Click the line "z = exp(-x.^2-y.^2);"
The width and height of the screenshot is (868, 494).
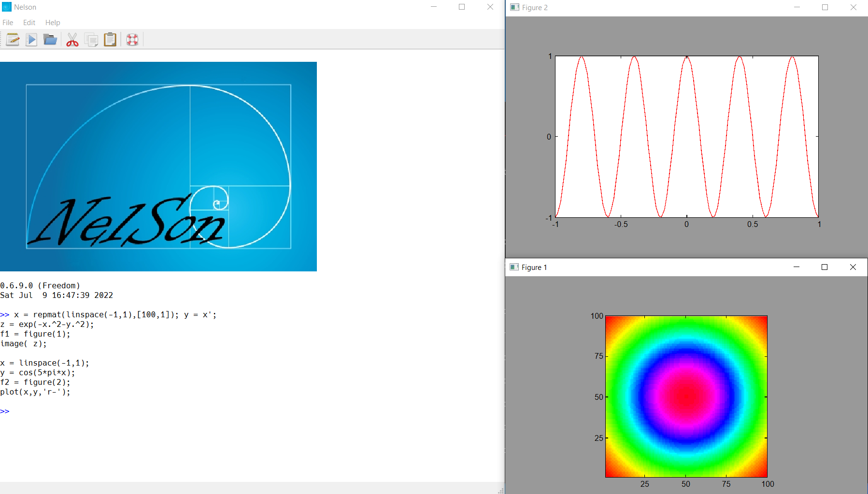(47, 325)
